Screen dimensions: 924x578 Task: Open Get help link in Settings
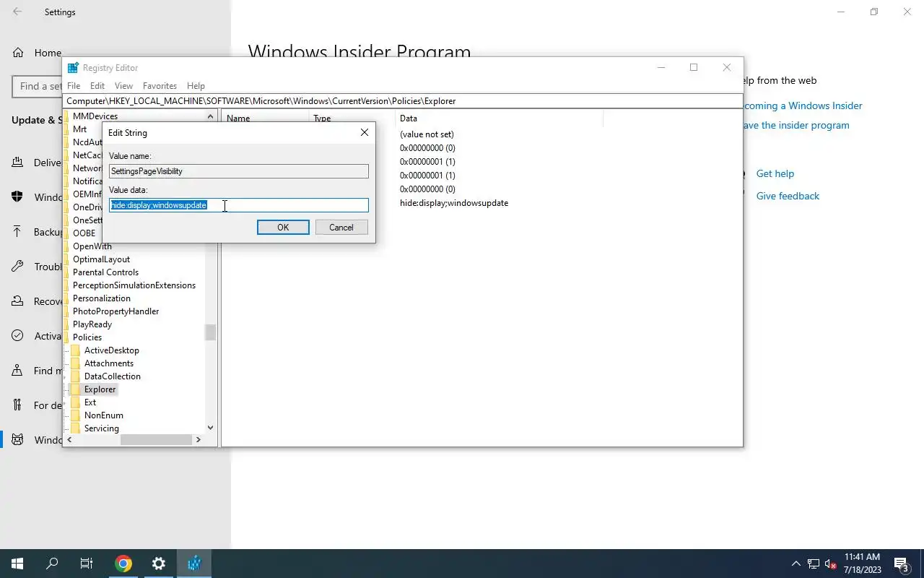tap(775, 173)
